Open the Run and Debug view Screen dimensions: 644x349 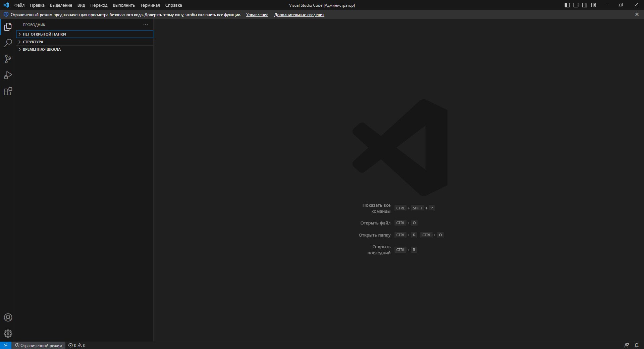(x=8, y=75)
